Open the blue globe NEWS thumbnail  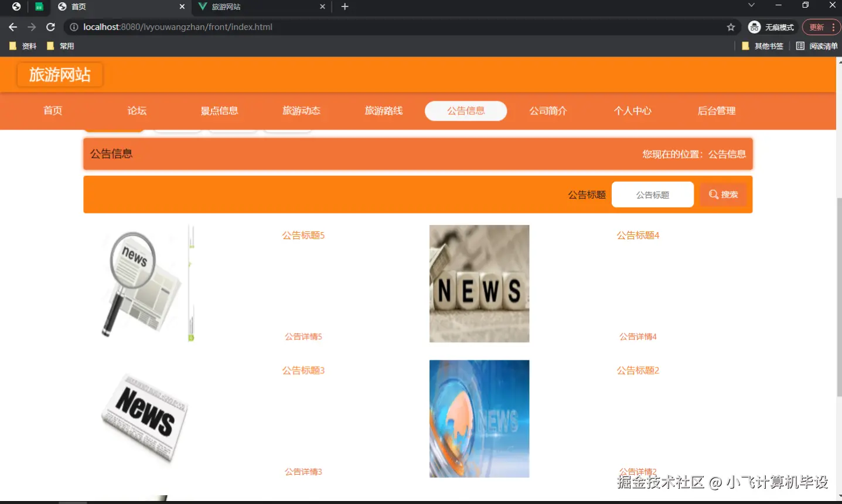click(479, 418)
